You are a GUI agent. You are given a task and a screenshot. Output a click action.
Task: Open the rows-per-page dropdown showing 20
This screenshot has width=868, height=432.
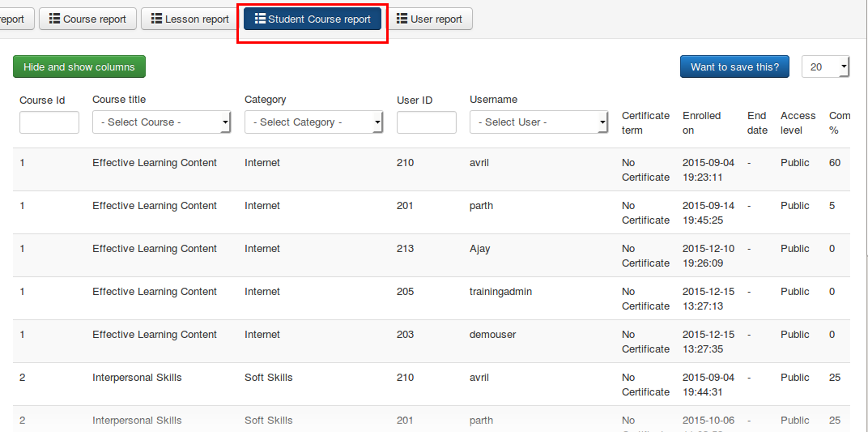click(x=825, y=67)
